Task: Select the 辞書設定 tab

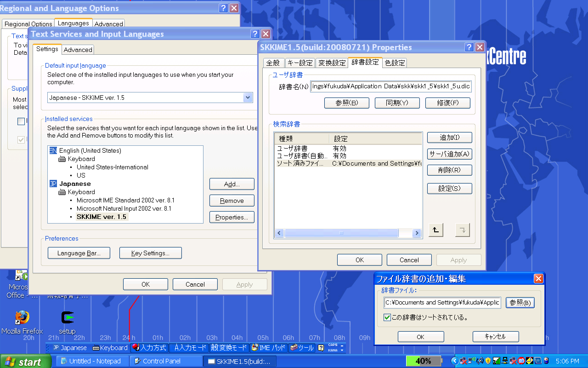Action: 365,62
